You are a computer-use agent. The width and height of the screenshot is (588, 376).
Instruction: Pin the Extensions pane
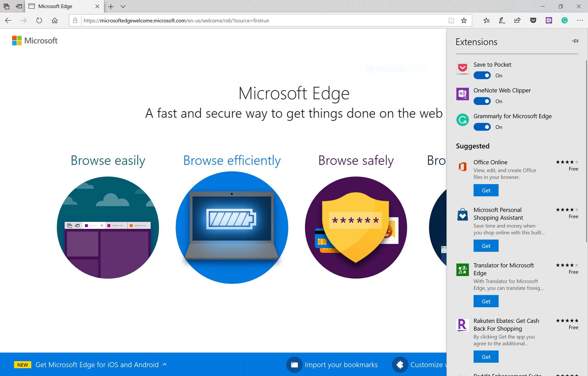(575, 41)
